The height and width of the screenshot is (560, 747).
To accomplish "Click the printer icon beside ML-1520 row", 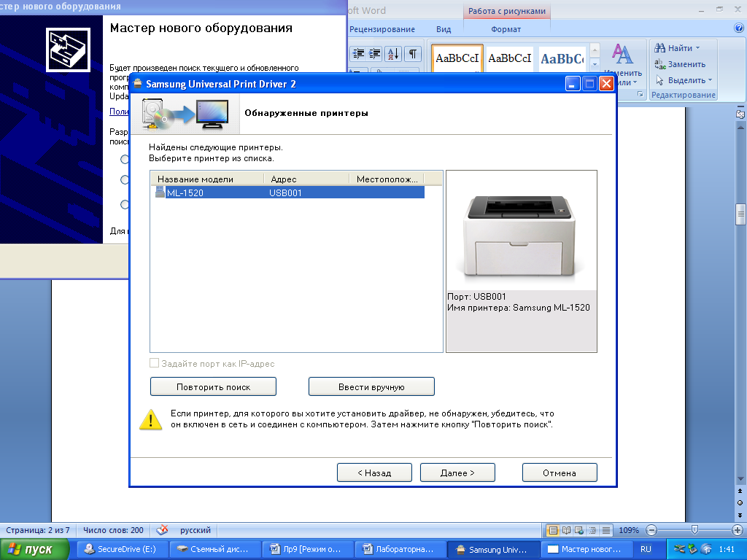I will [x=160, y=192].
